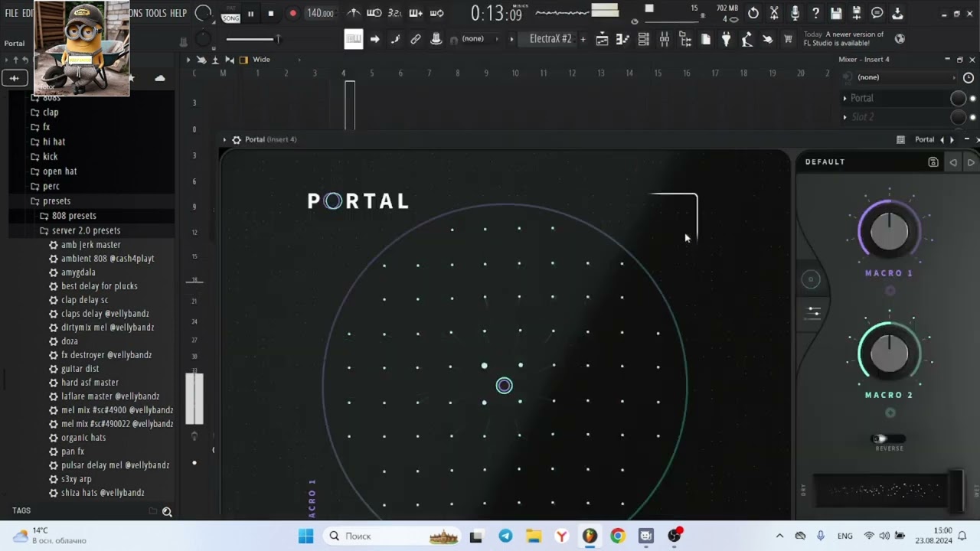Open the Piano roll view icon

622,39
